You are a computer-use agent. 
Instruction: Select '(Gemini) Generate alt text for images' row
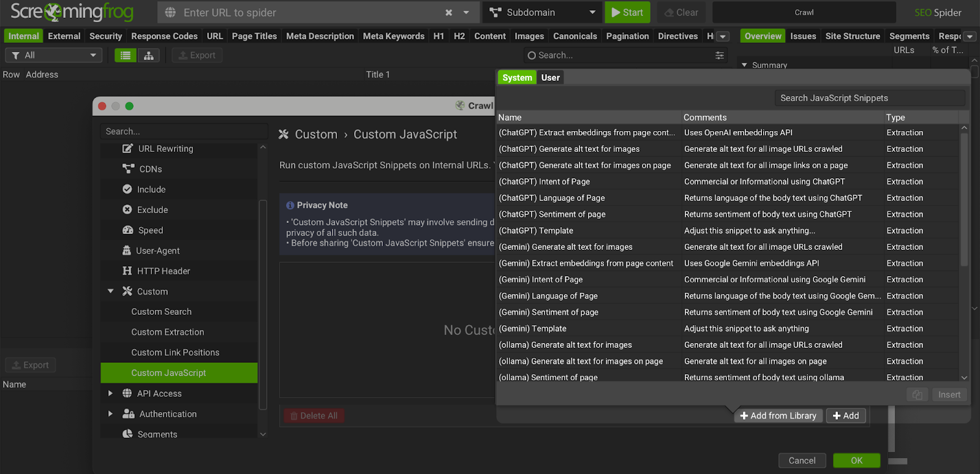pyautogui.click(x=728, y=247)
